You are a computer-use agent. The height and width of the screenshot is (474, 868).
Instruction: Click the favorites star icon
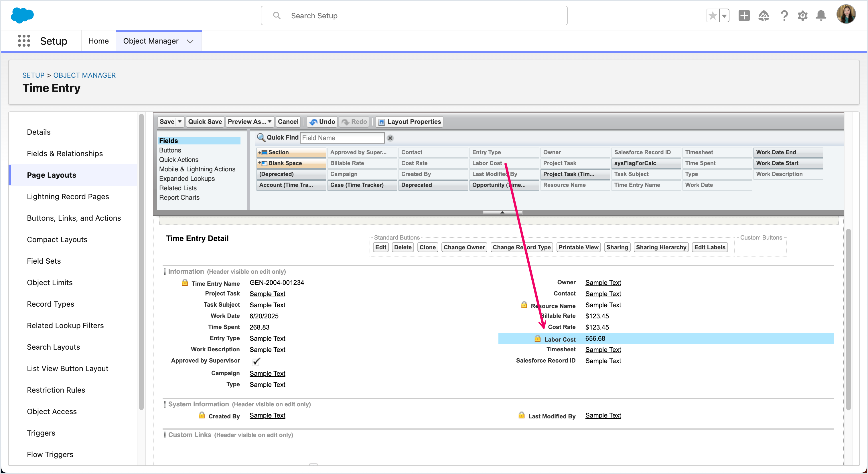(712, 15)
